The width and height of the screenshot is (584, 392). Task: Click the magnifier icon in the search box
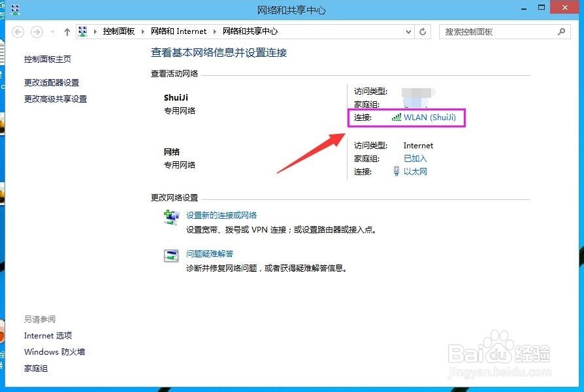(x=561, y=31)
